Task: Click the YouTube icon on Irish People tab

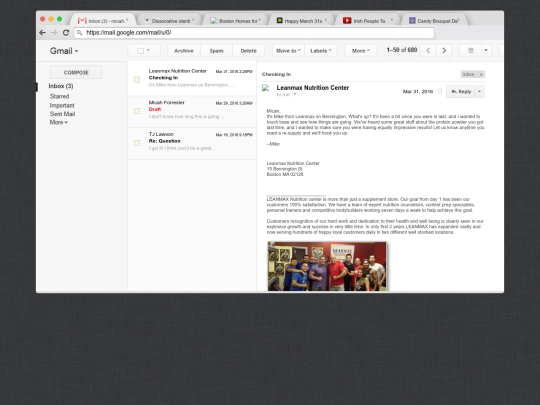Action: click(x=347, y=21)
